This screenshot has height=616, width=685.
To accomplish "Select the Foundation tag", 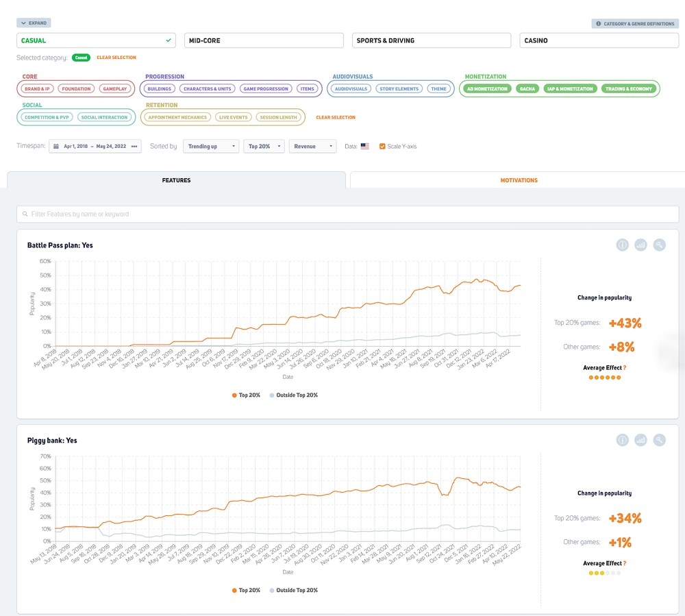I will (x=76, y=88).
